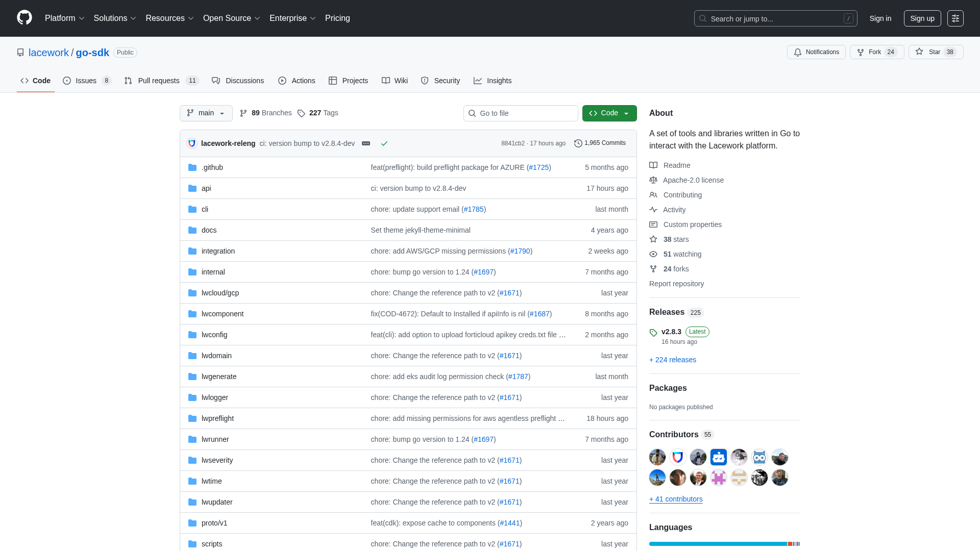Open the lwpreflight folder
This screenshot has width=980, height=551.
(217, 418)
